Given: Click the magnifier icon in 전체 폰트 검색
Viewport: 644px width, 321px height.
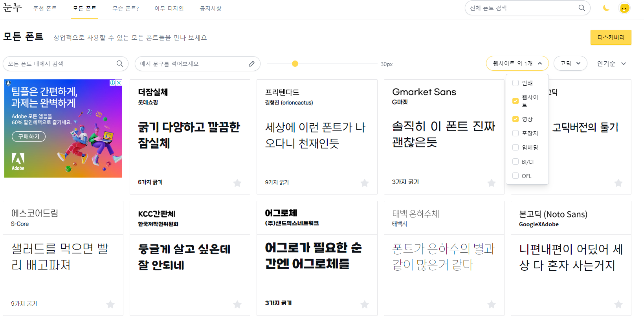Looking at the screenshot, I should point(582,8).
